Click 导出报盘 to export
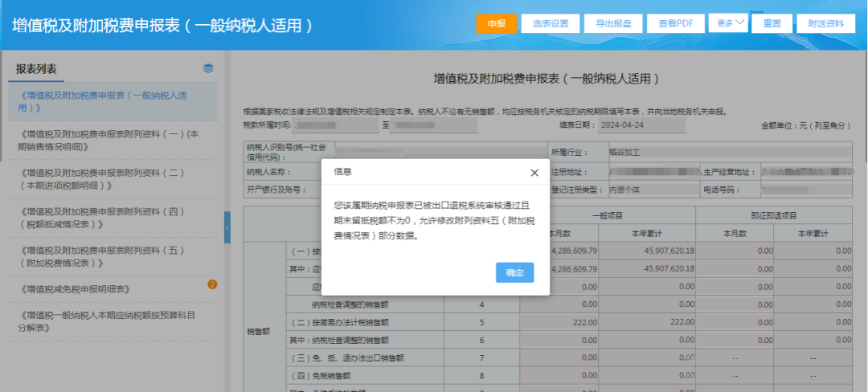This screenshot has height=392, width=868. tap(613, 24)
